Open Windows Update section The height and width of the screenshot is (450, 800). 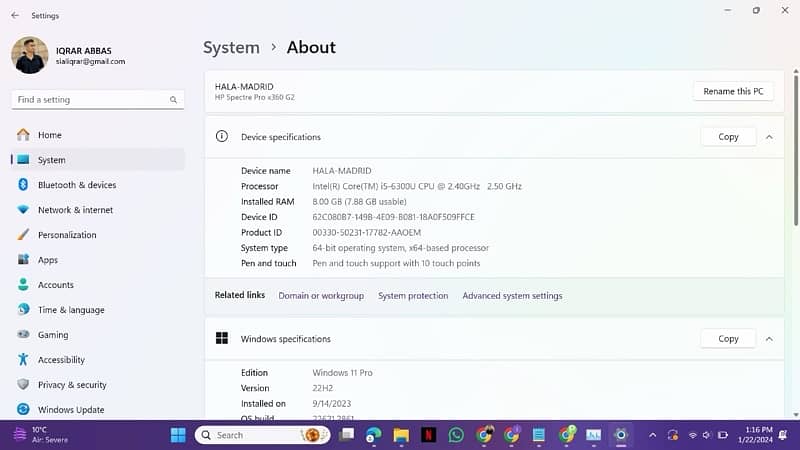[x=70, y=410]
